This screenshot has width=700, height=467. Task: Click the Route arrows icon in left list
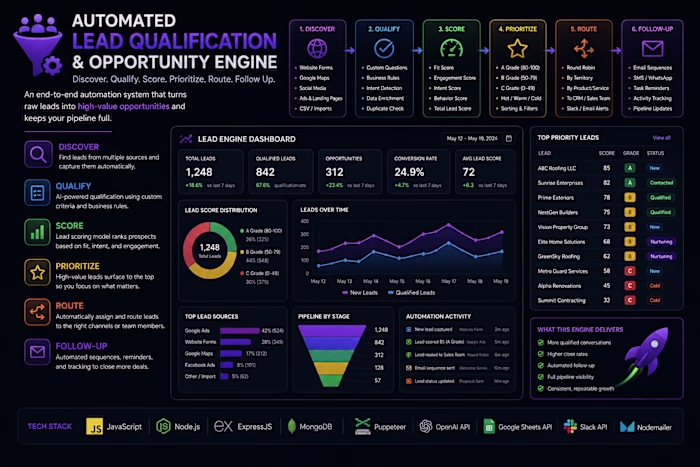37,312
